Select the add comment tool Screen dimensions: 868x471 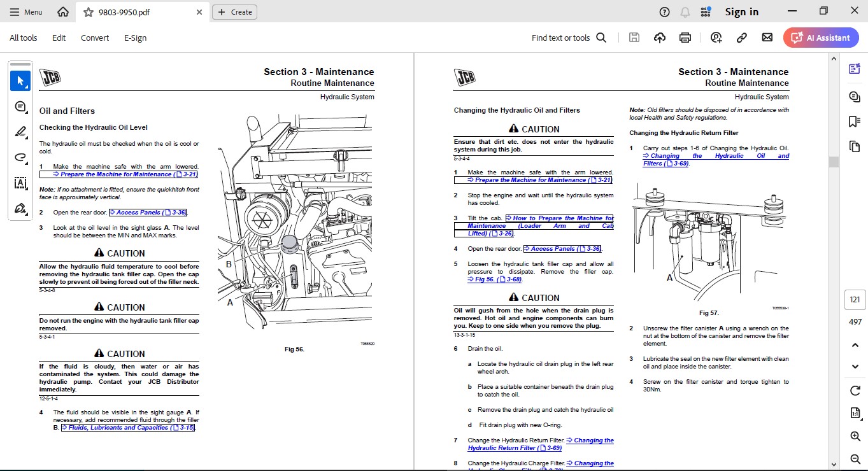tap(20, 106)
